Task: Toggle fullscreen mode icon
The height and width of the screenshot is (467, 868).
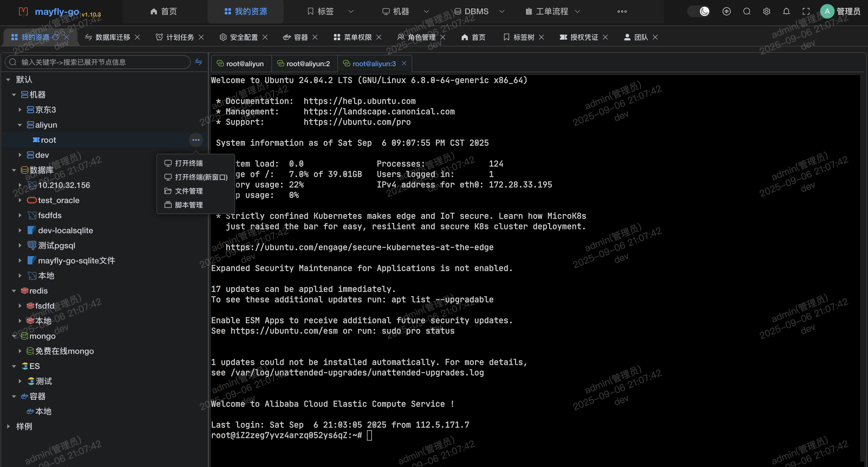Action: tap(806, 11)
